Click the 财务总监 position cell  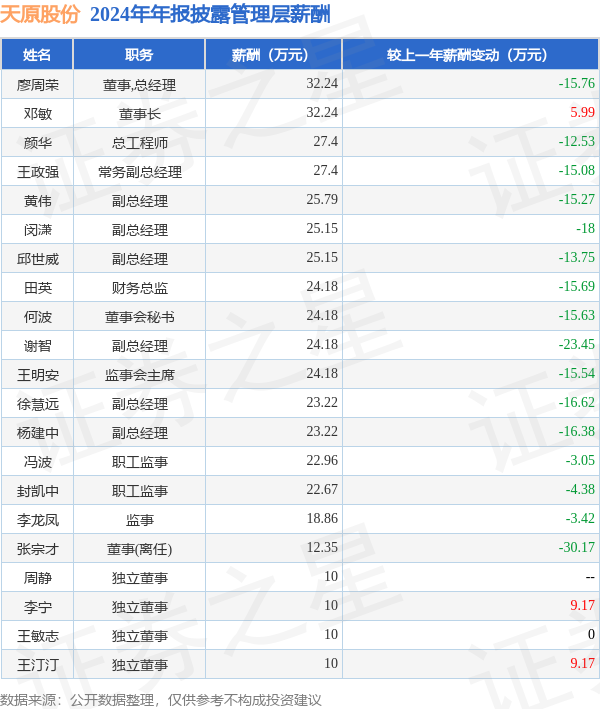click(139, 288)
